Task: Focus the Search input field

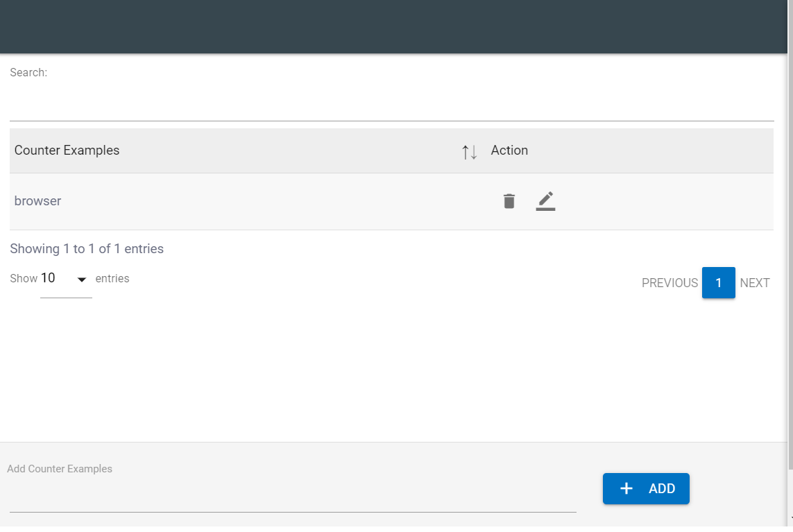Action: [x=391, y=105]
